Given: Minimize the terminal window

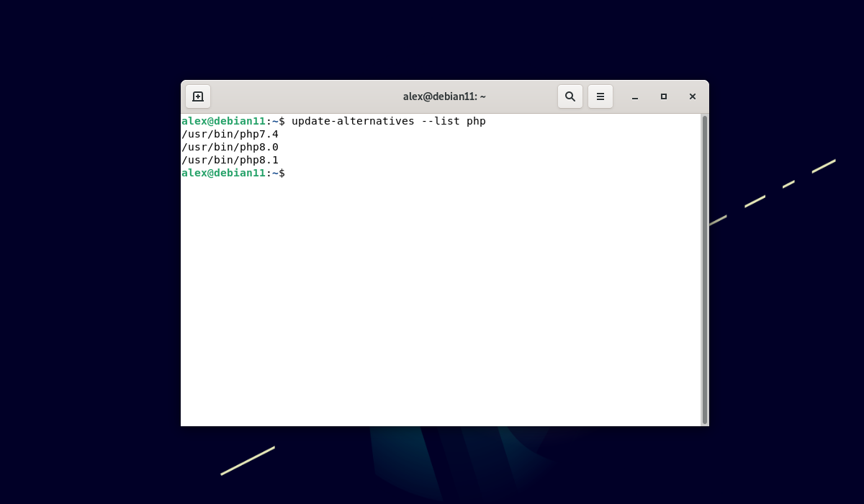Looking at the screenshot, I should coord(635,96).
